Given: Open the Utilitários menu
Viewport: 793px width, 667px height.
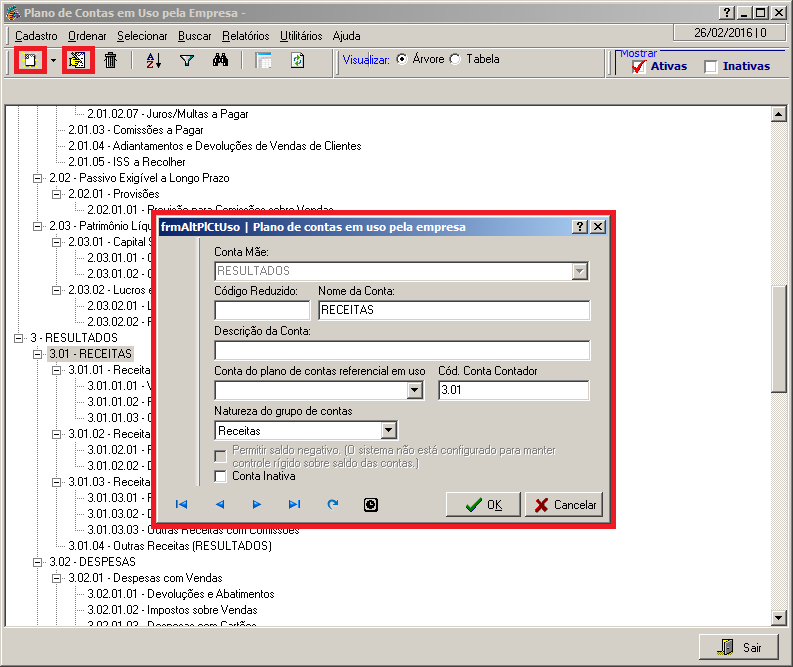Looking at the screenshot, I should (x=301, y=35).
